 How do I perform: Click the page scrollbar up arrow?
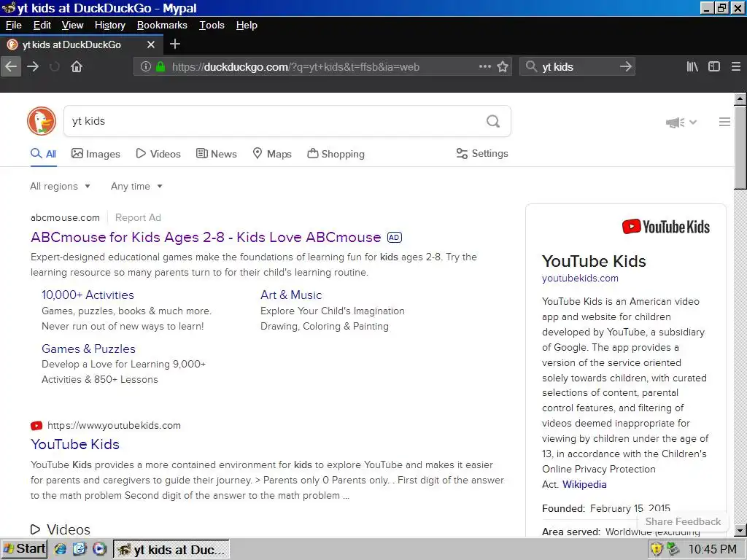tap(740, 99)
